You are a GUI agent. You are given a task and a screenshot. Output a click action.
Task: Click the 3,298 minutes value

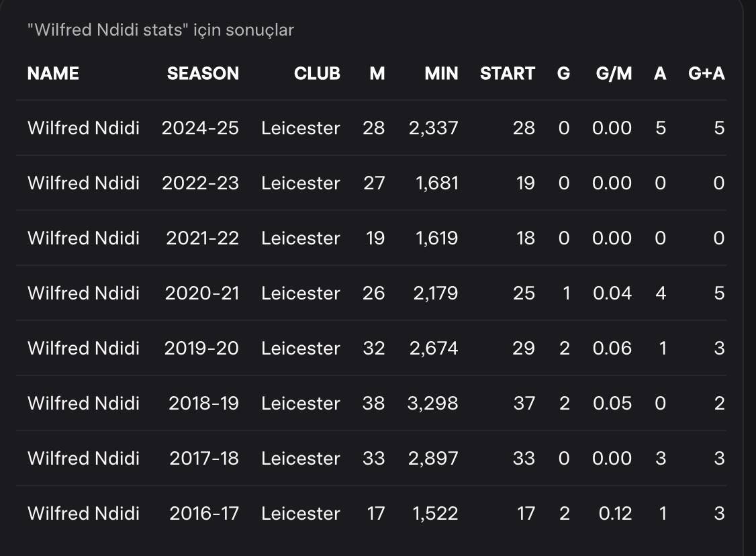[x=432, y=403]
